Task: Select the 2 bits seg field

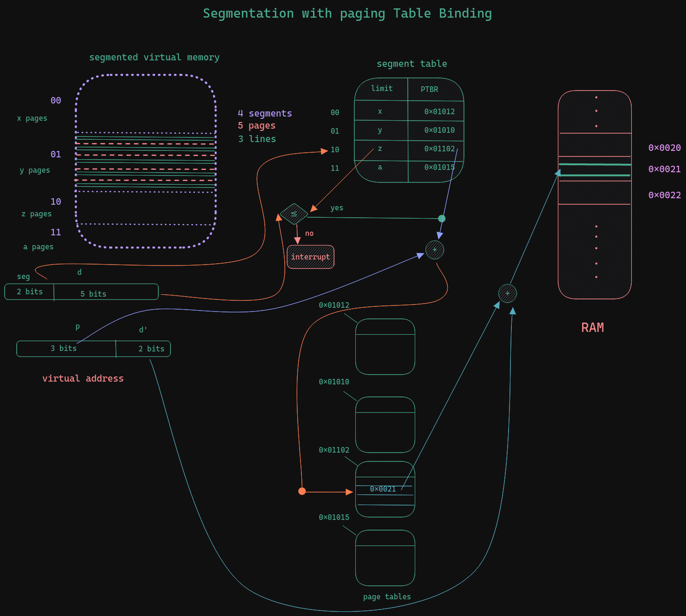Action: (30, 292)
